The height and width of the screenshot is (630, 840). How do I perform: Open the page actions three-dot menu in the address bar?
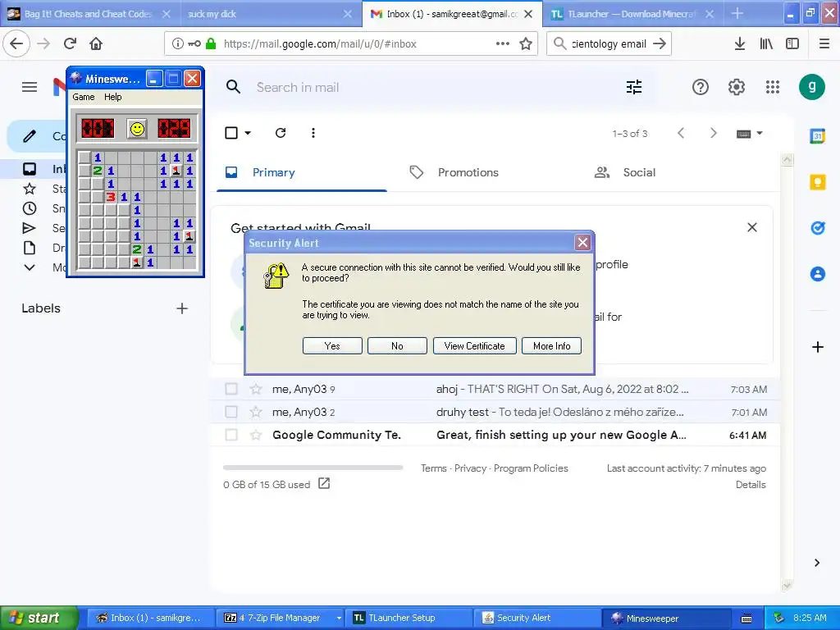(503, 43)
